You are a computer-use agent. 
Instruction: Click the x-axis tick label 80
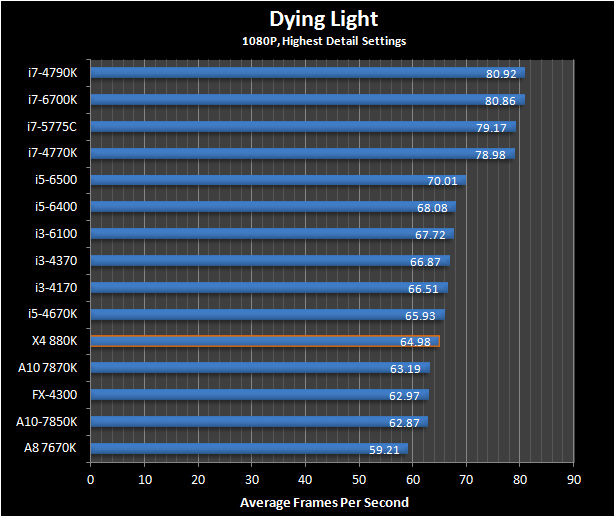tap(520, 480)
